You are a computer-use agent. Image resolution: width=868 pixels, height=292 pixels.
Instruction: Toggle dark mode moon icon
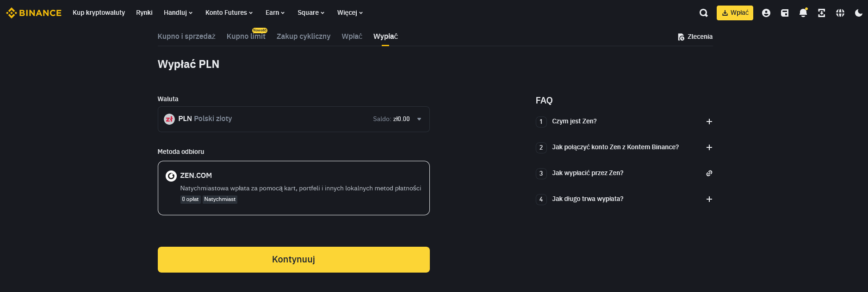tap(859, 13)
